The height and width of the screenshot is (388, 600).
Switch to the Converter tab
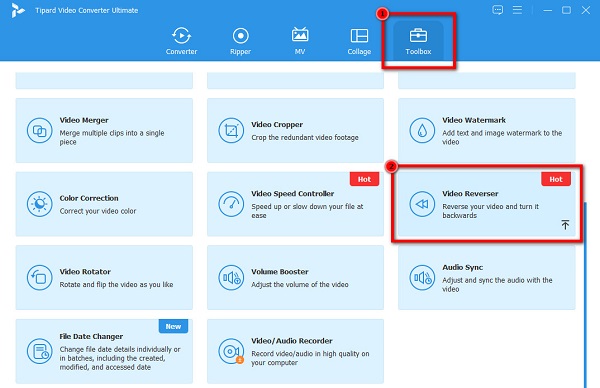181,41
